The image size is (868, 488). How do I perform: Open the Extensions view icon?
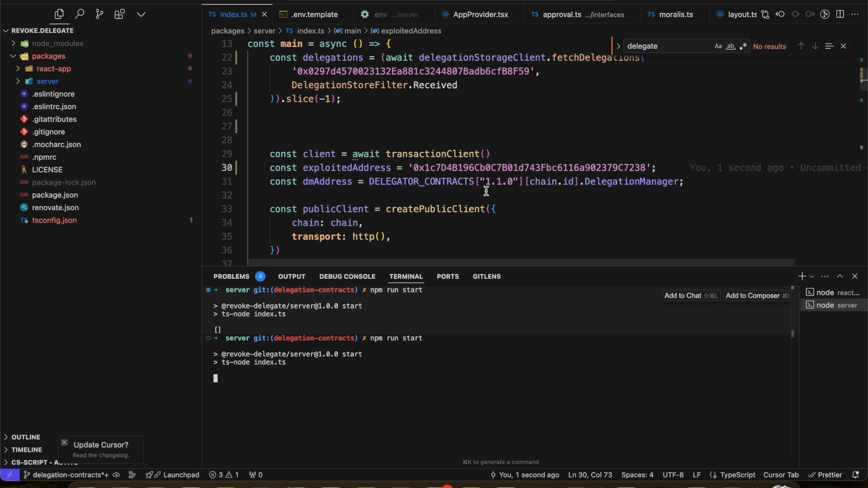(119, 14)
